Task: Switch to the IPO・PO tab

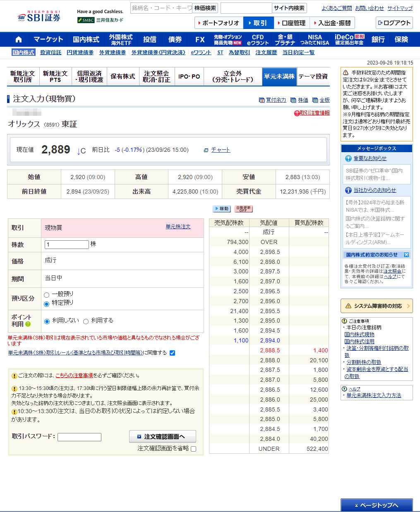Action: click(x=189, y=77)
